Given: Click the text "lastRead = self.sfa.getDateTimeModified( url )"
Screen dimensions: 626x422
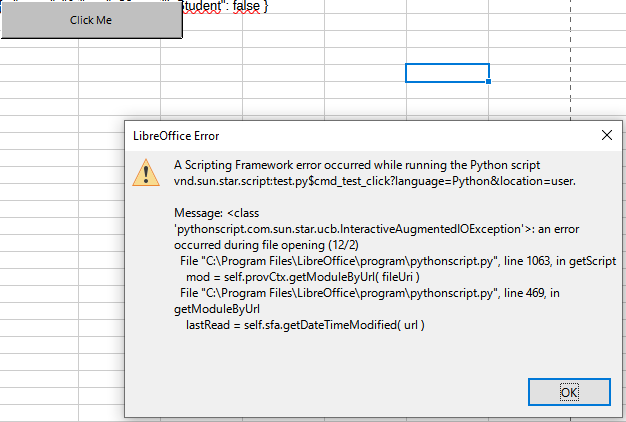Looking at the screenshot, I should tap(305, 325).
